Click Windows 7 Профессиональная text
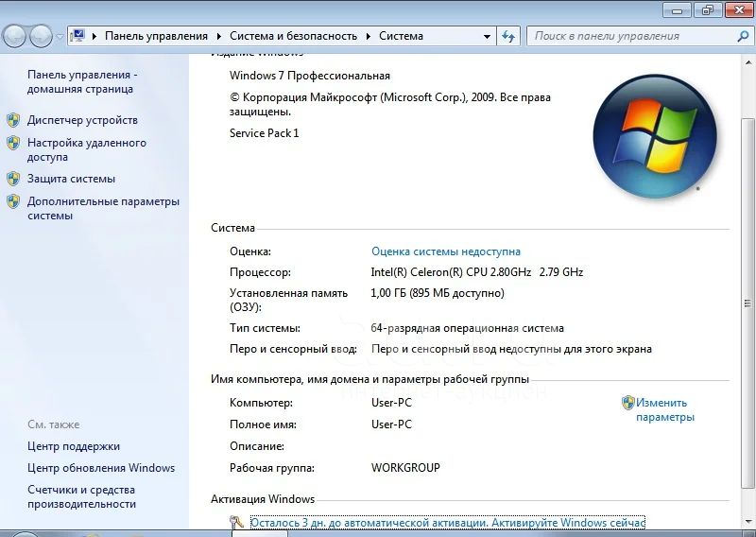Screen dimensions: 756x537 click(310, 76)
